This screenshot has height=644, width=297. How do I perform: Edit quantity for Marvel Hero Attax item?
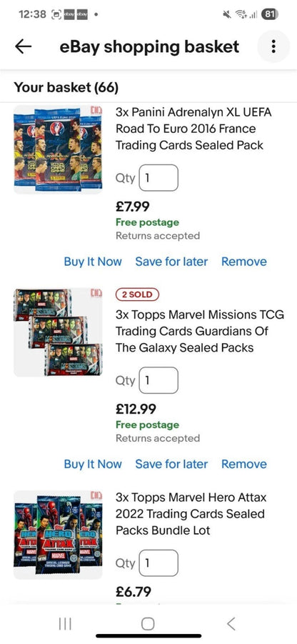pyautogui.click(x=158, y=563)
